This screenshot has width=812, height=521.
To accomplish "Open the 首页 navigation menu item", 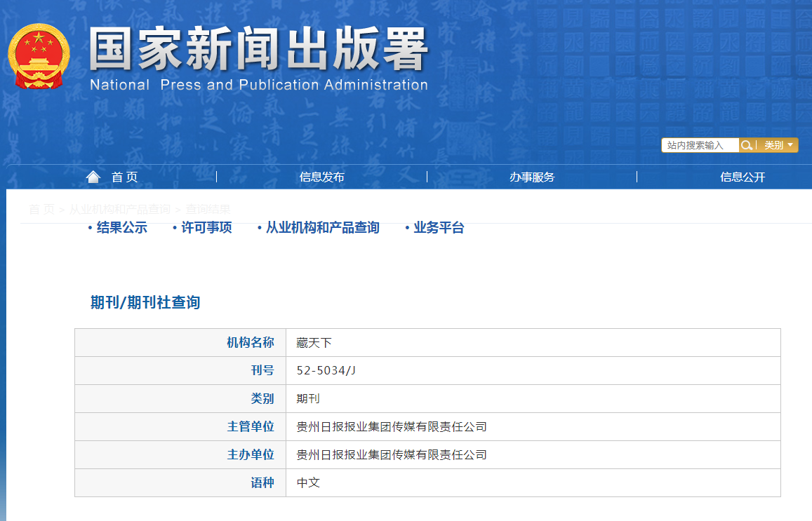I will (124, 177).
